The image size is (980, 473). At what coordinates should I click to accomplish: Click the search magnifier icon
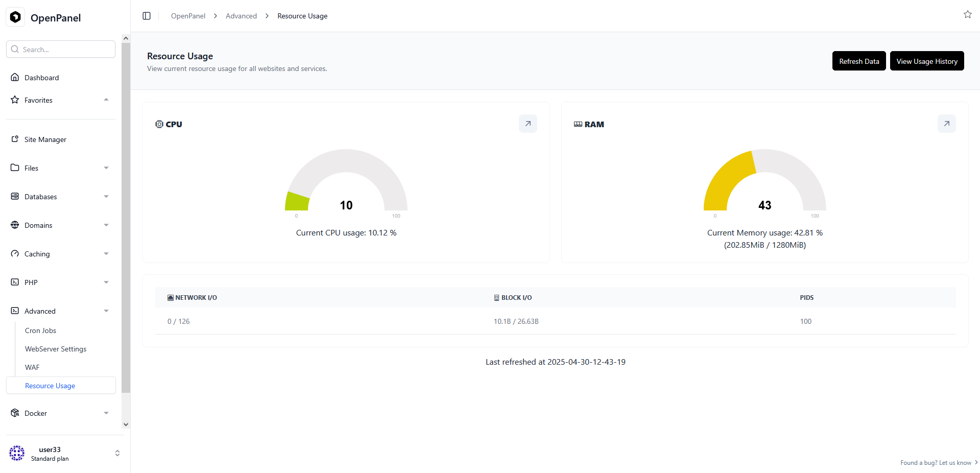(x=15, y=50)
